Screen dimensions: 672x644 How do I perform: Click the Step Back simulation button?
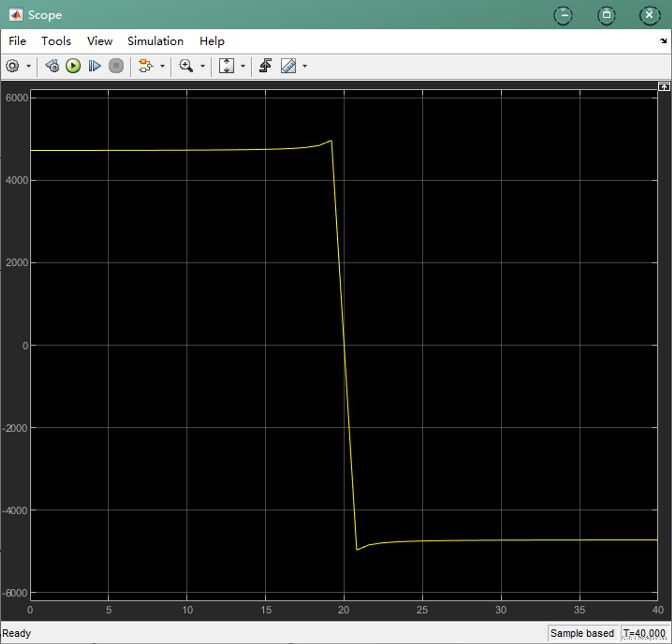tap(52, 66)
